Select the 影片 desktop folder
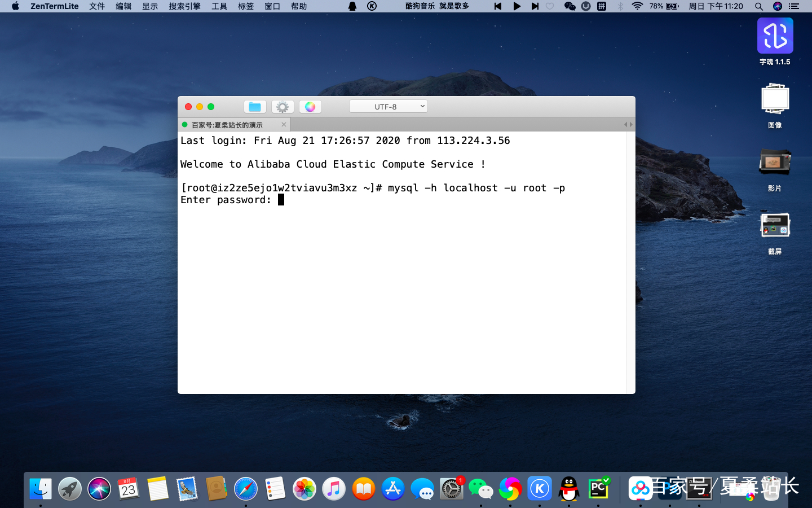This screenshot has height=508, width=812. click(775, 169)
